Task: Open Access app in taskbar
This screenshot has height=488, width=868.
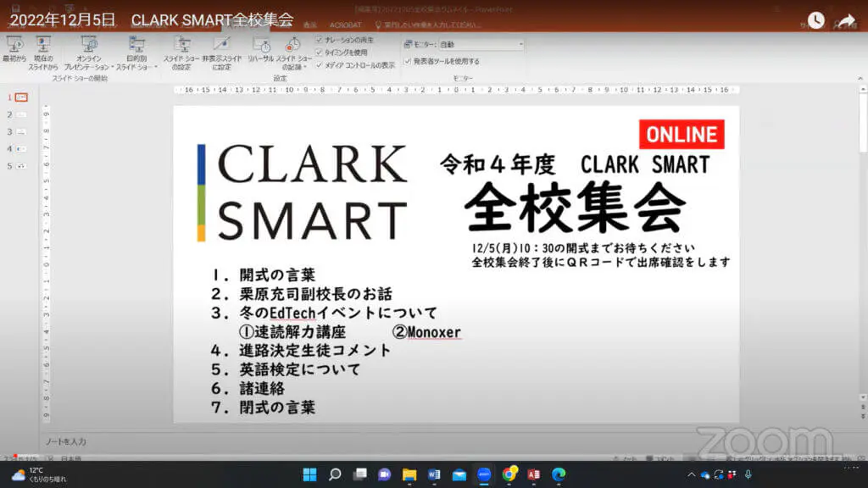Action: [534, 474]
